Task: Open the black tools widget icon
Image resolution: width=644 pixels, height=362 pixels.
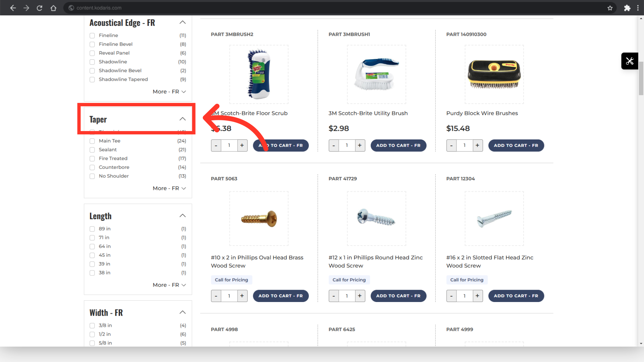Action: coord(629,61)
